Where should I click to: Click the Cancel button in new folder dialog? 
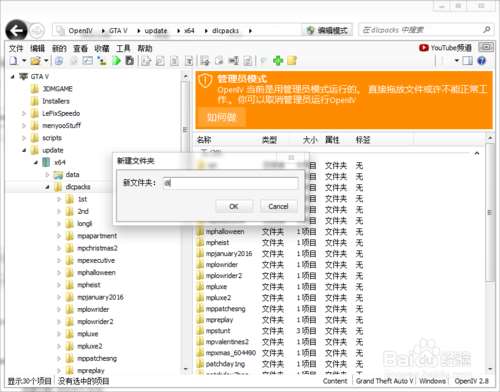278,206
